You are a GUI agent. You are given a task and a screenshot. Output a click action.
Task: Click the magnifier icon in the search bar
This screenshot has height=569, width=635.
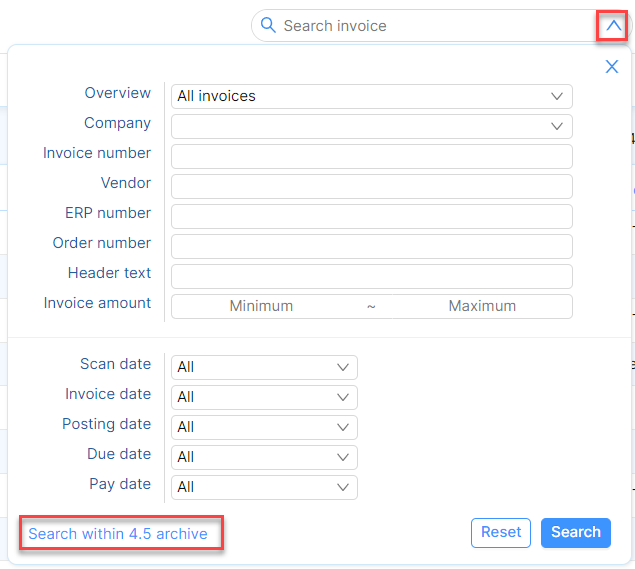[268, 26]
